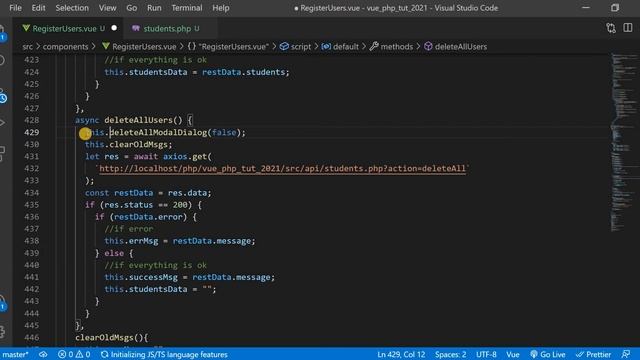Open the Terminal menu
Viewport: 640px width, 360px height.
187,8
